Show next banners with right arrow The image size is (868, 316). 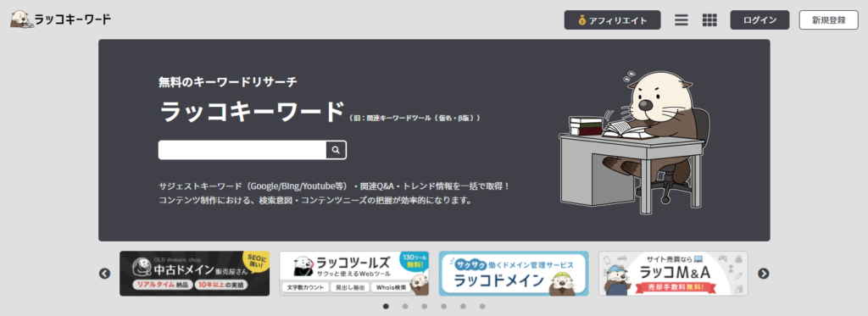[764, 274]
